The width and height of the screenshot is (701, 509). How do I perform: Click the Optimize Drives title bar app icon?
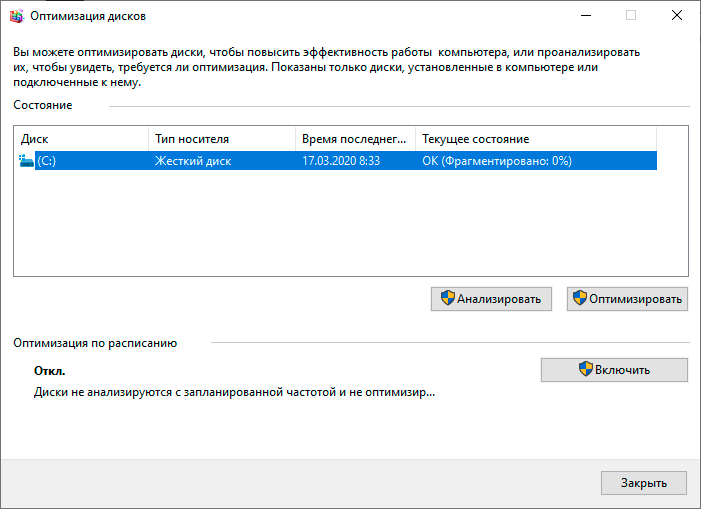pos(17,16)
